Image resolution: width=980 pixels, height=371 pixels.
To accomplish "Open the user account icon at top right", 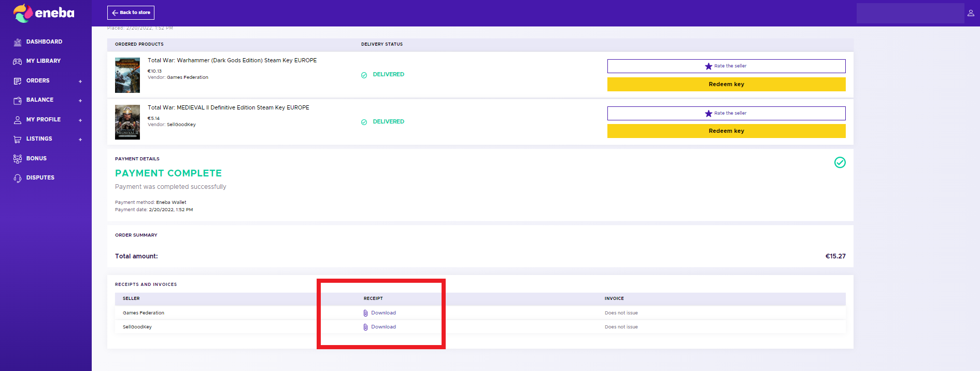I will (x=971, y=13).
